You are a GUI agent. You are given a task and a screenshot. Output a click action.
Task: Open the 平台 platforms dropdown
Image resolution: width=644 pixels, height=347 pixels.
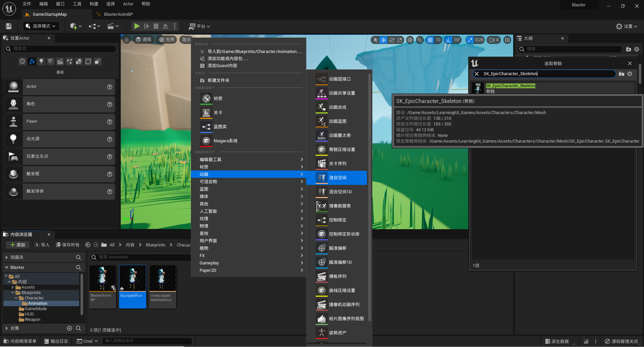tap(199, 26)
